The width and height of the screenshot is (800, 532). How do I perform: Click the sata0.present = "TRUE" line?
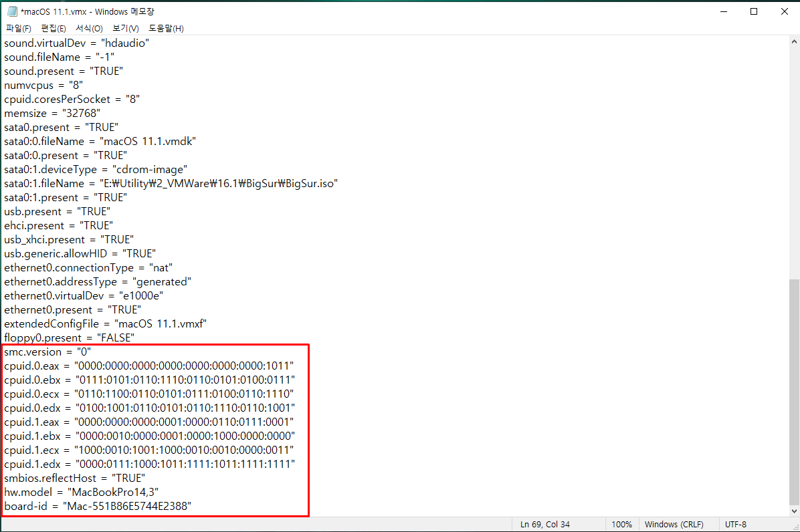[62, 128]
